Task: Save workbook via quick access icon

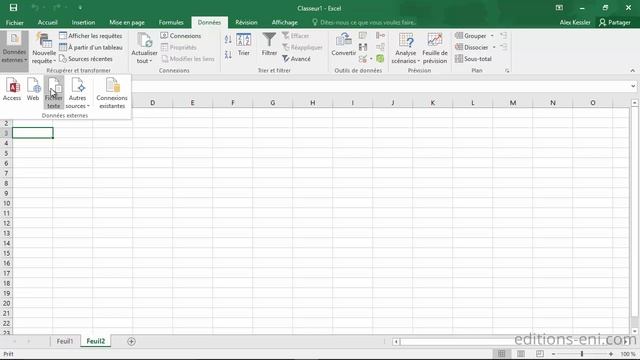Action: coord(13,8)
